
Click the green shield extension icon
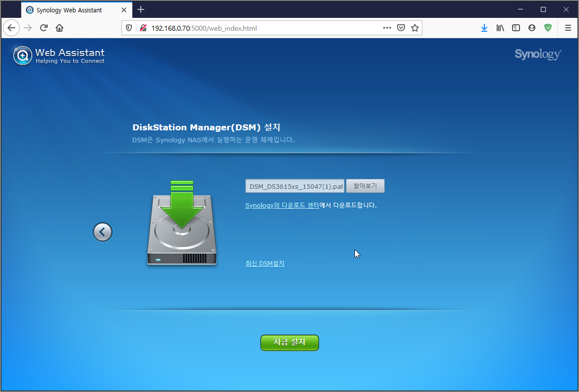(x=548, y=28)
